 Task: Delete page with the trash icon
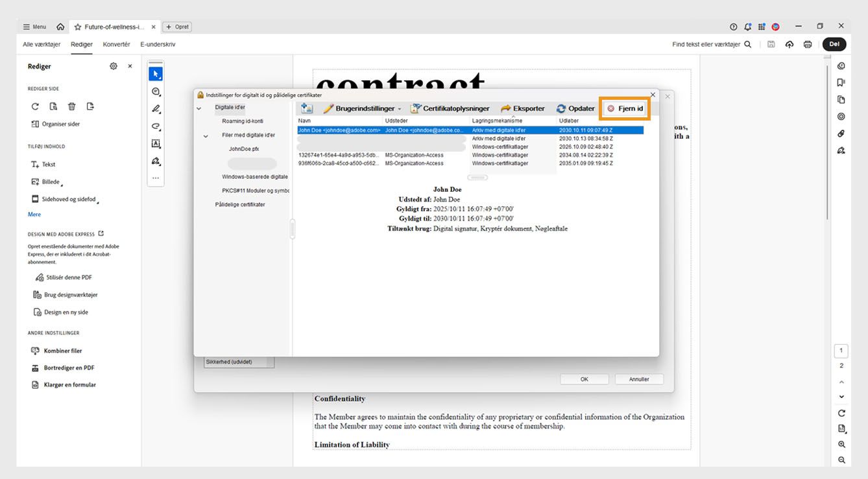(x=72, y=106)
